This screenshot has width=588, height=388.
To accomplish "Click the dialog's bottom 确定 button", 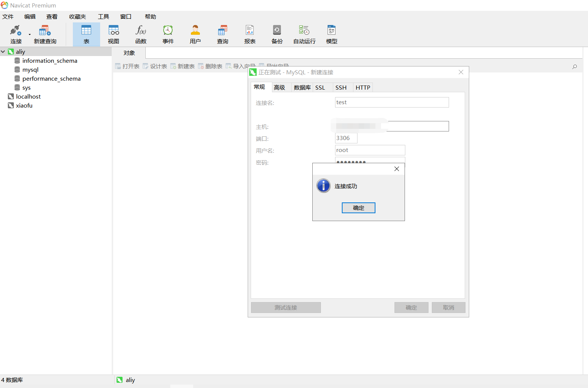I will pos(411,307).
